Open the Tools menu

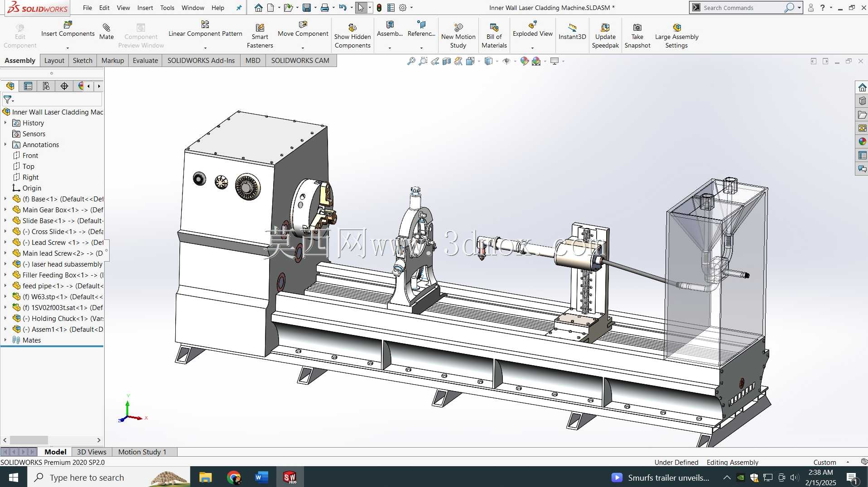point(167,8)
